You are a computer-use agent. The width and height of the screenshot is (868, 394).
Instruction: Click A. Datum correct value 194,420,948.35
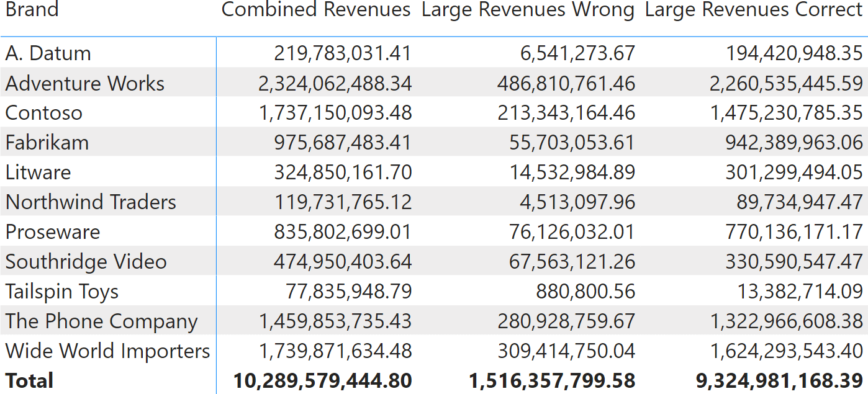795,53
